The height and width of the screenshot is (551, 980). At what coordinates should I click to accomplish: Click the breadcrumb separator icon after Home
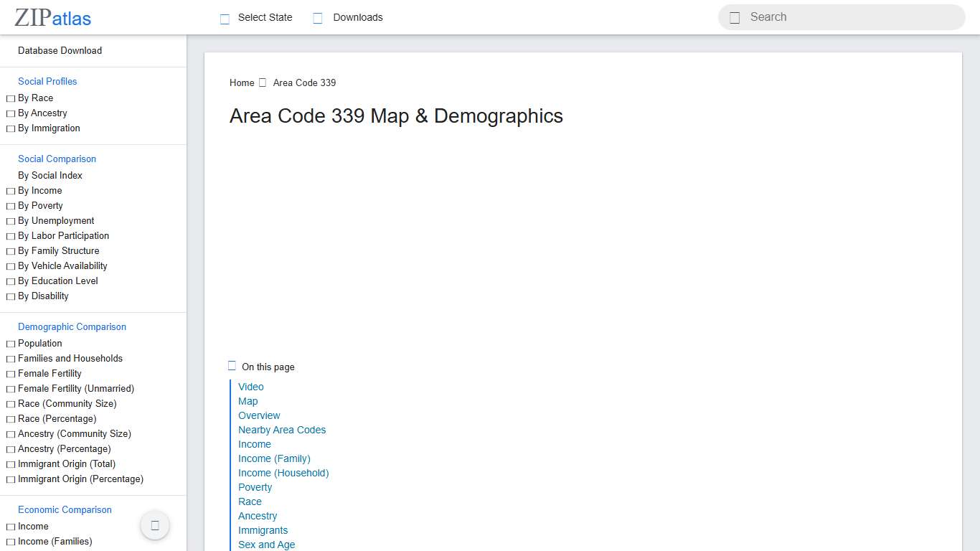coord(262,82)
